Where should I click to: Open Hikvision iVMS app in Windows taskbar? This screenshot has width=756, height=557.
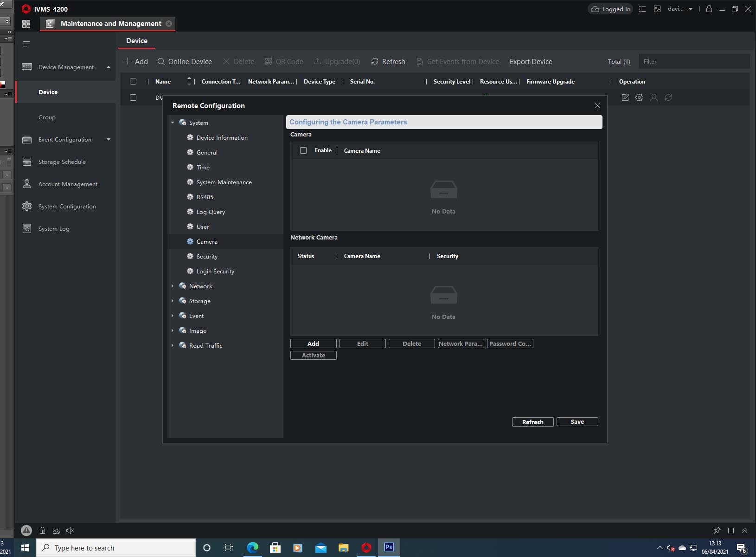(x=366, y=548)
